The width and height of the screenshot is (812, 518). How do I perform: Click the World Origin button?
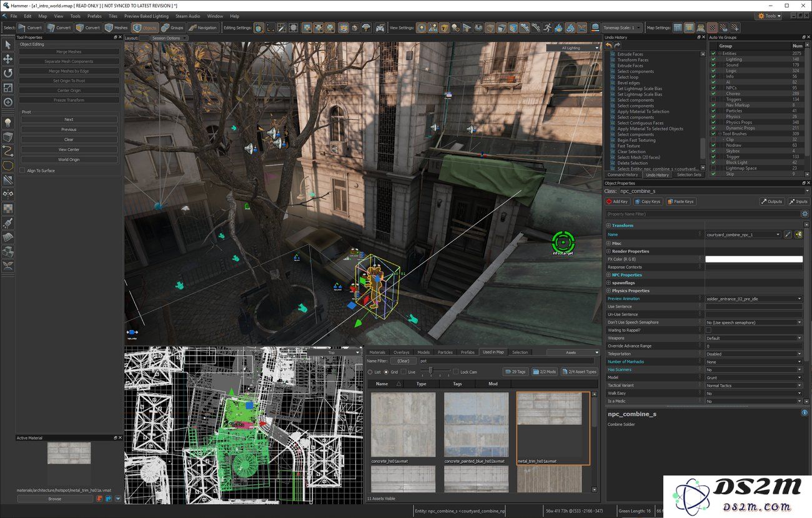pyautogui.click(x=69, y=160)
